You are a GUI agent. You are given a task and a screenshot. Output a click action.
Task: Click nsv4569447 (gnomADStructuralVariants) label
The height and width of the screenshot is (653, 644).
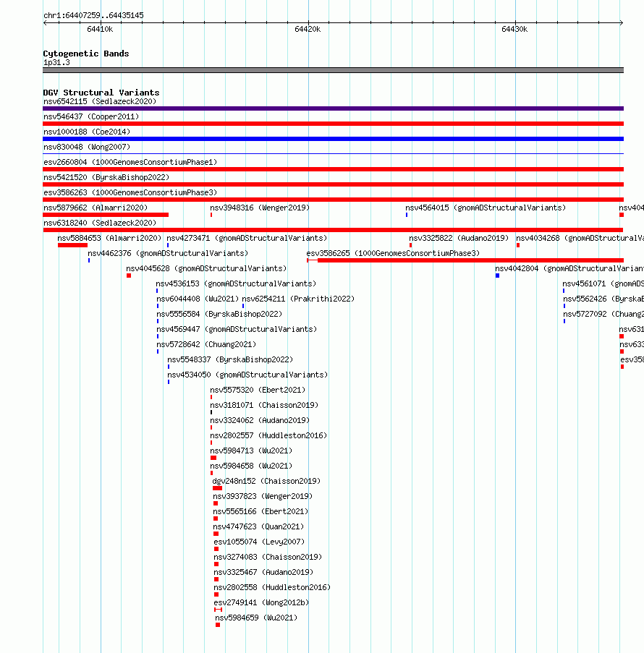click(237, 330)
